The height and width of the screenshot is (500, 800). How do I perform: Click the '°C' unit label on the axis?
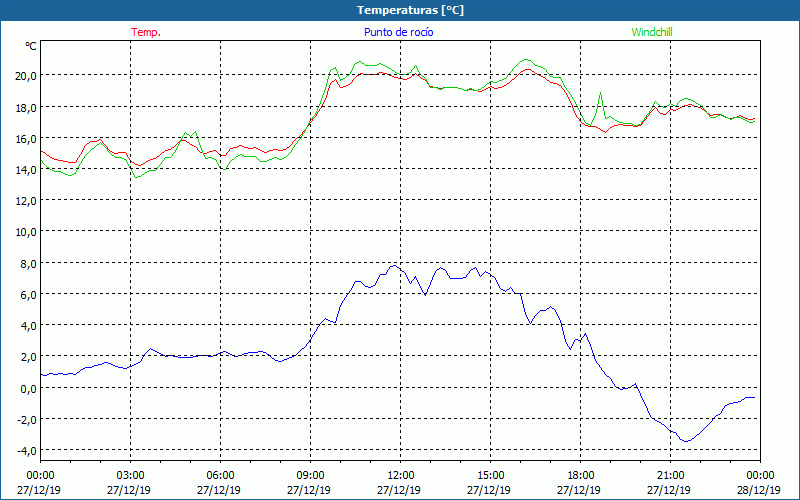click(x=31, y=46)
